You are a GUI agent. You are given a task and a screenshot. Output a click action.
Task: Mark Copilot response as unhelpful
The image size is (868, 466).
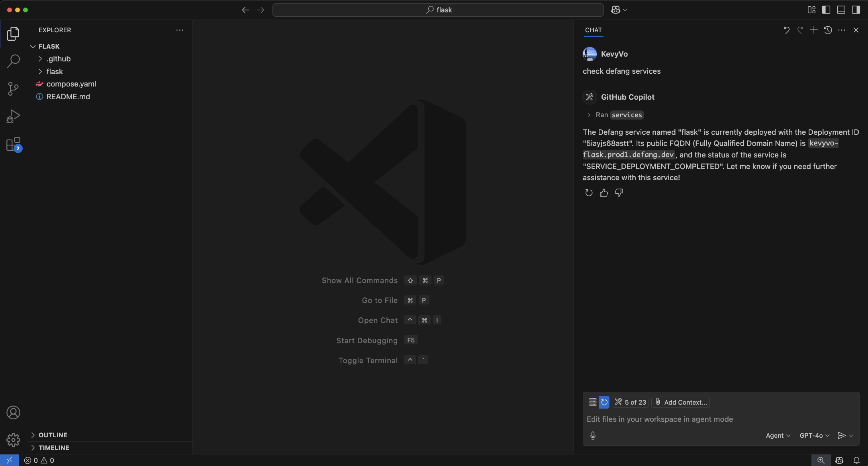pyautogui.click(x=619, y=193)
